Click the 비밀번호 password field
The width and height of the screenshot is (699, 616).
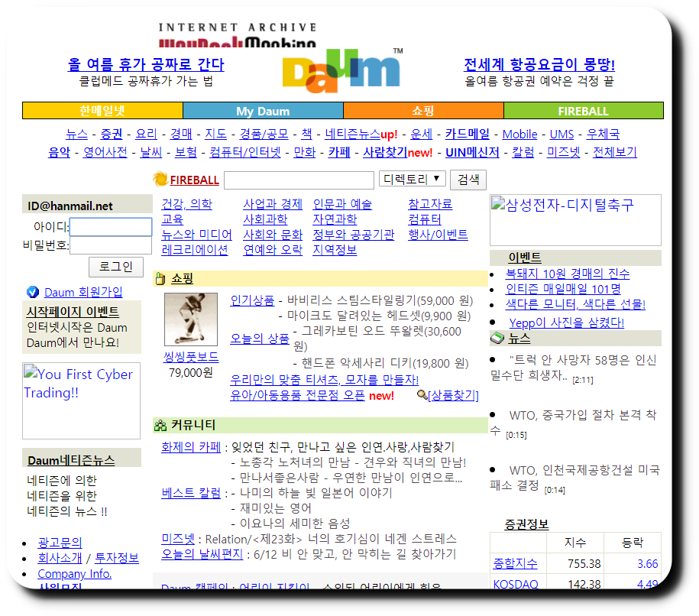[x=111, y=245]
